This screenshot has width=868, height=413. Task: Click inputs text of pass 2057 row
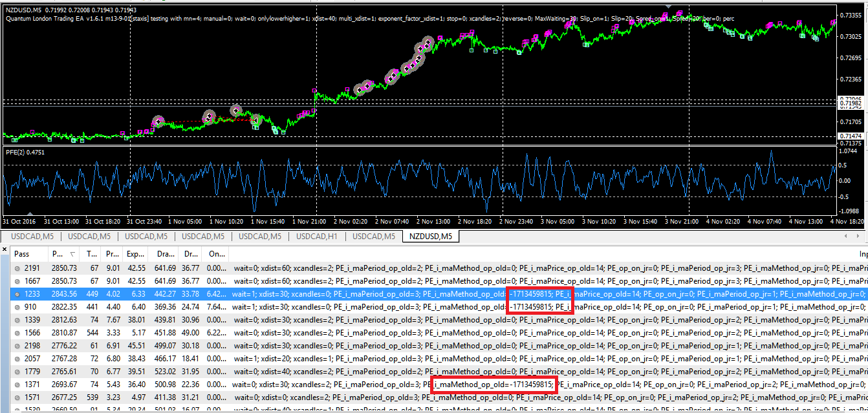[x=549, y=359]
